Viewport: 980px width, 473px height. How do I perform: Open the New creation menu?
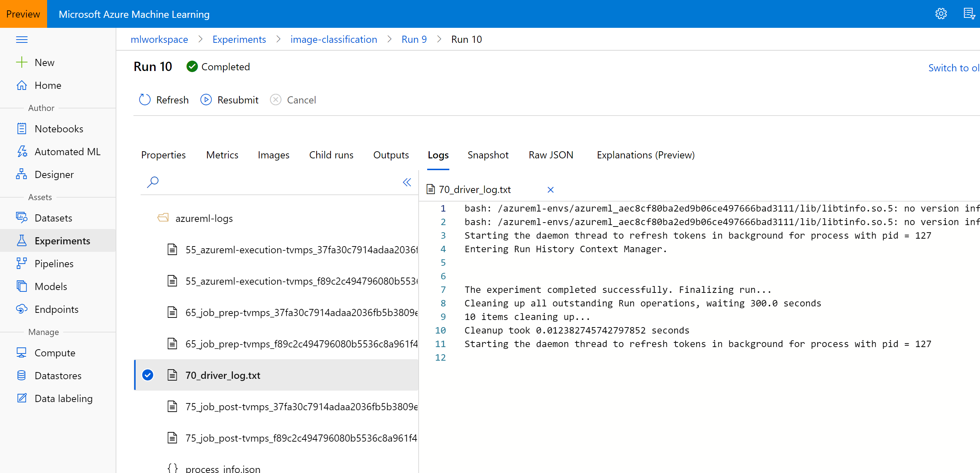click(44, 62)
